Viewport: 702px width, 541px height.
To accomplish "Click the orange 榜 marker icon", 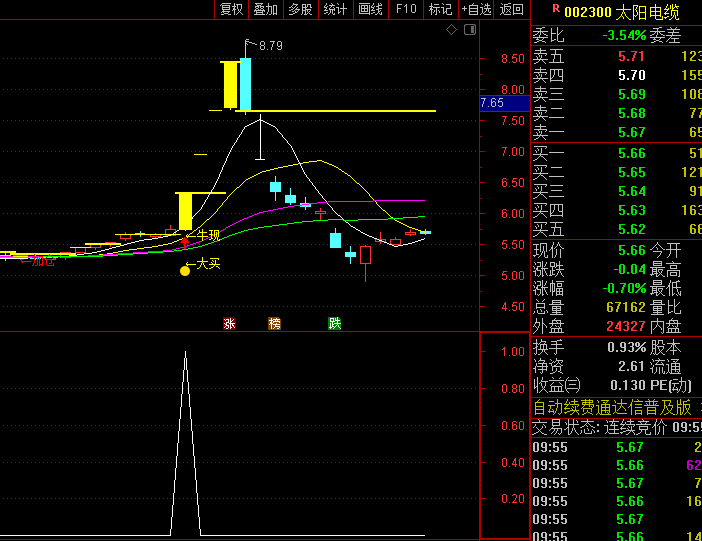I will (x=275, y=323).
